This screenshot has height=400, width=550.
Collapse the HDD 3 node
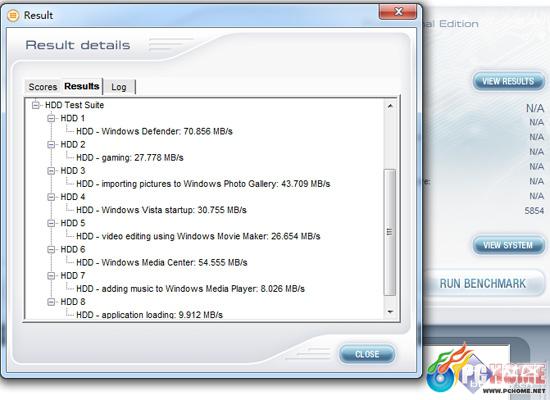(x=51, y=171)
